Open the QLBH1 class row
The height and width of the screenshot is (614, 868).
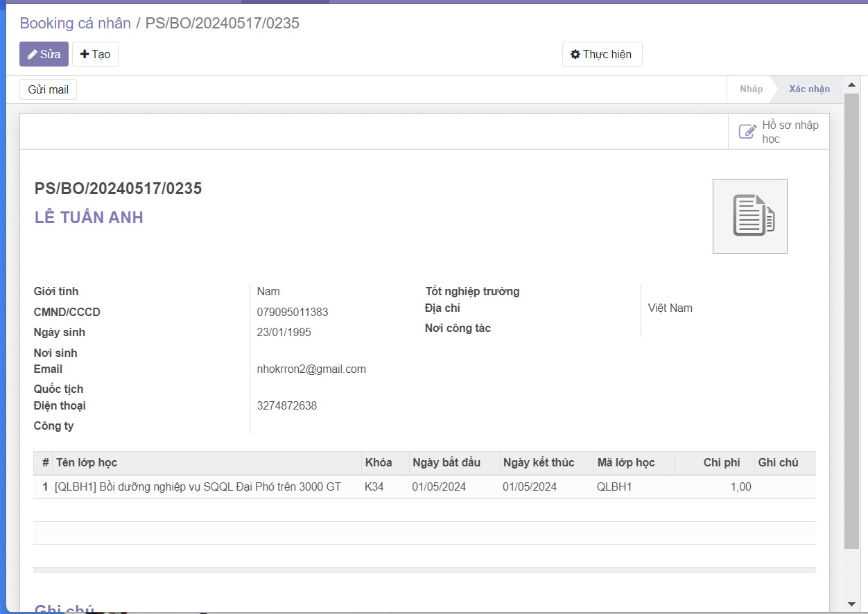pyautogui.click(x=198, y=487)
